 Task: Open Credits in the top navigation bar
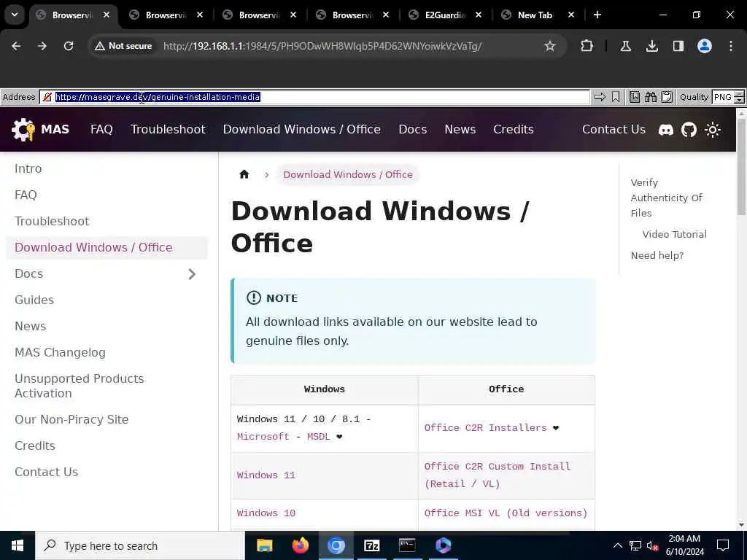coord(513,130)
